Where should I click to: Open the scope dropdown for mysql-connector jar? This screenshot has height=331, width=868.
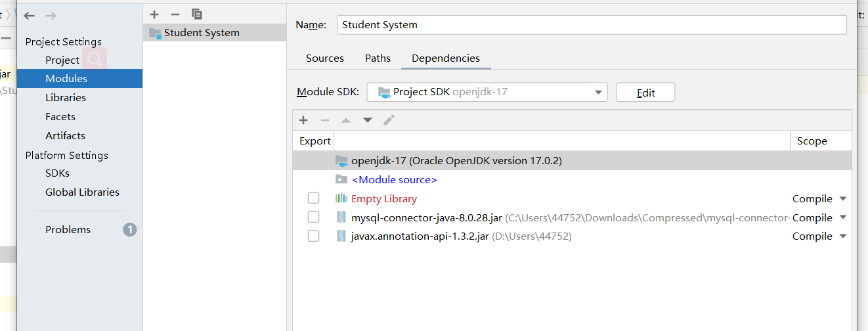point(843,218)
